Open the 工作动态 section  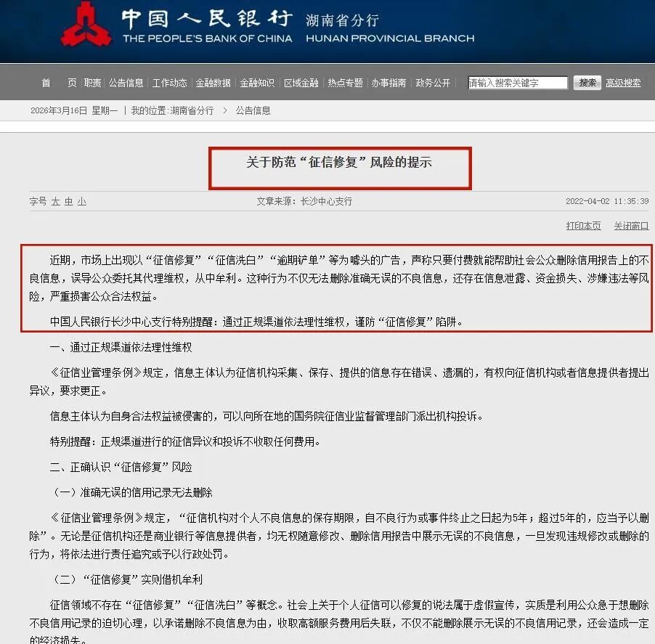tap(169, 83)
